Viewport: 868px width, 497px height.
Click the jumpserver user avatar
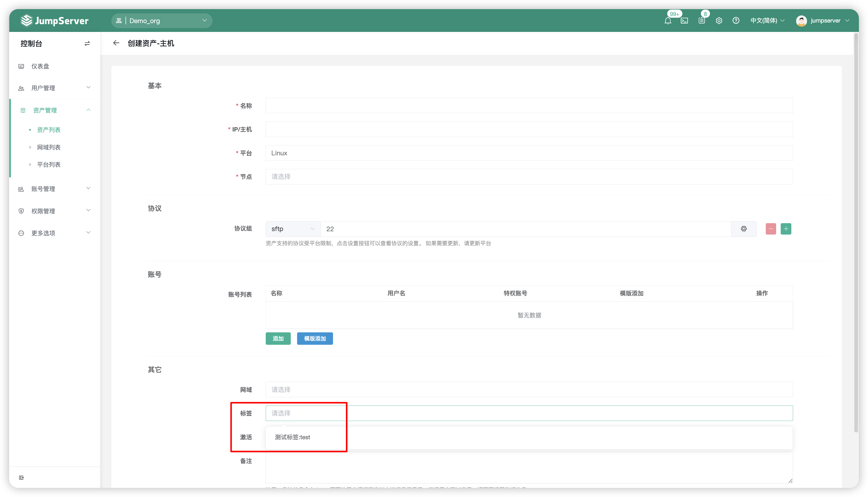tap(801, 21)
